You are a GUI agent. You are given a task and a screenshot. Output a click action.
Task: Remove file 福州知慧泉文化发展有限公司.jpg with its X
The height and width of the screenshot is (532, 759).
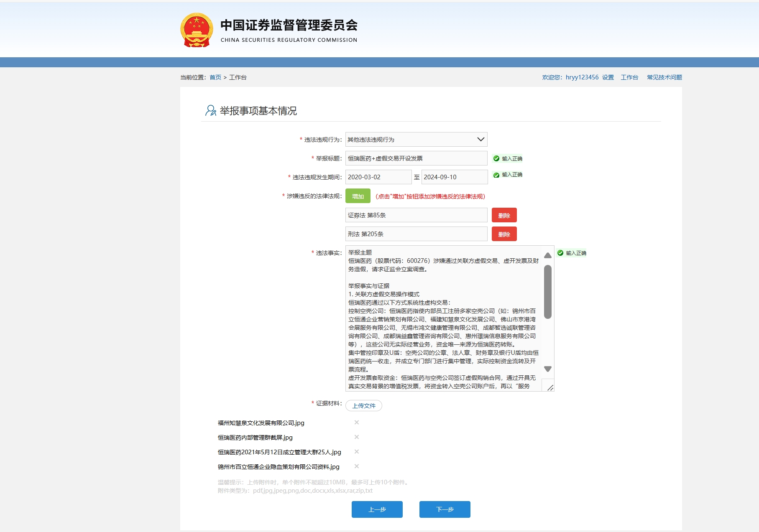(357, 423)
